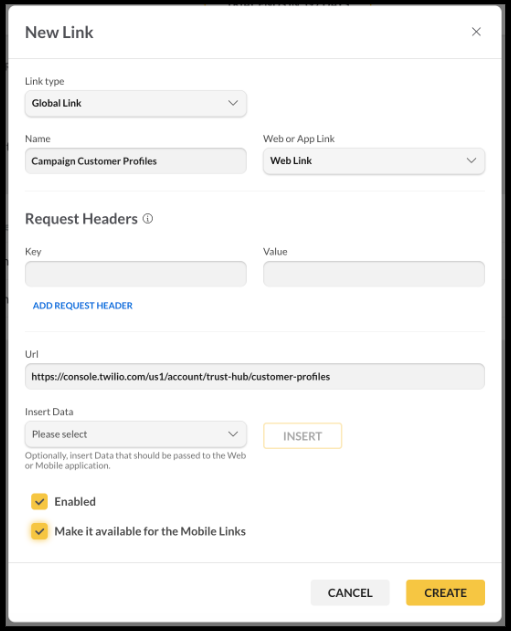Image resolution: width=511 pixels, height=631 pixels.
Task: Click the CREATE button
Action: (445, 593)
